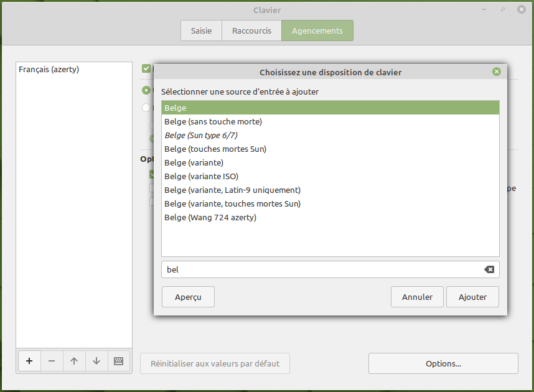Switch to the Agencements tab
The width and height of the screenshot is (534, 392).
317,30
